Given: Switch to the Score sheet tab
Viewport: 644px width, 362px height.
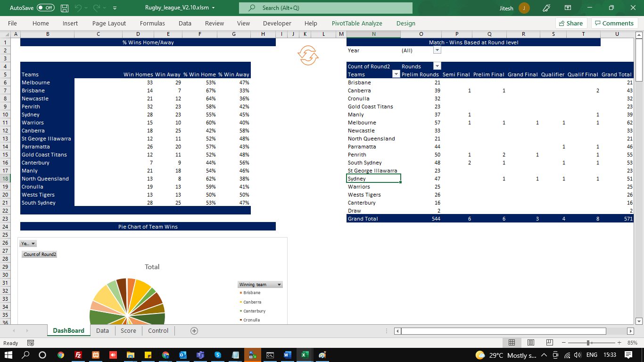Looking at the screenshot, I should point(128,331).
